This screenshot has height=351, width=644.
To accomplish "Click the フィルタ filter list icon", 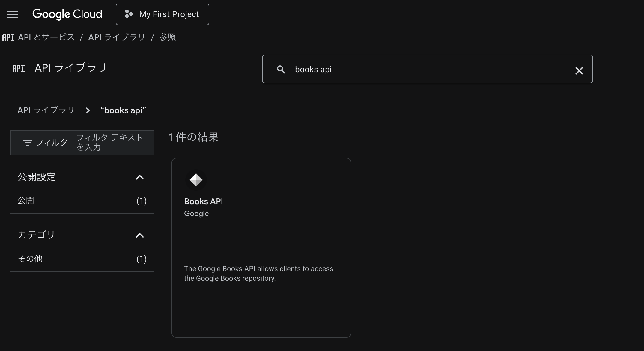I will (27, 143).
